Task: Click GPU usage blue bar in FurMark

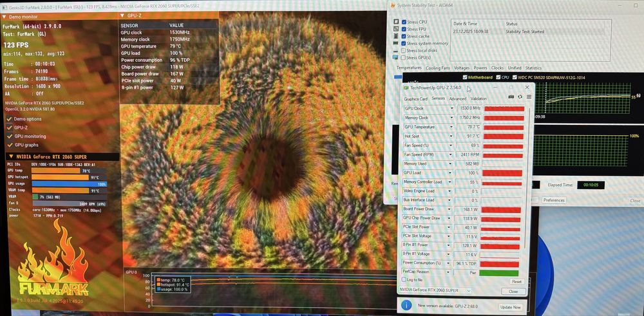Action: pos(70,184)
